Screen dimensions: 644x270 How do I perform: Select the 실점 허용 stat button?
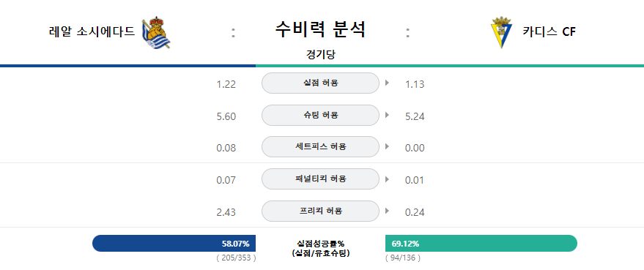pyautogui.click(x=320, y=83)
